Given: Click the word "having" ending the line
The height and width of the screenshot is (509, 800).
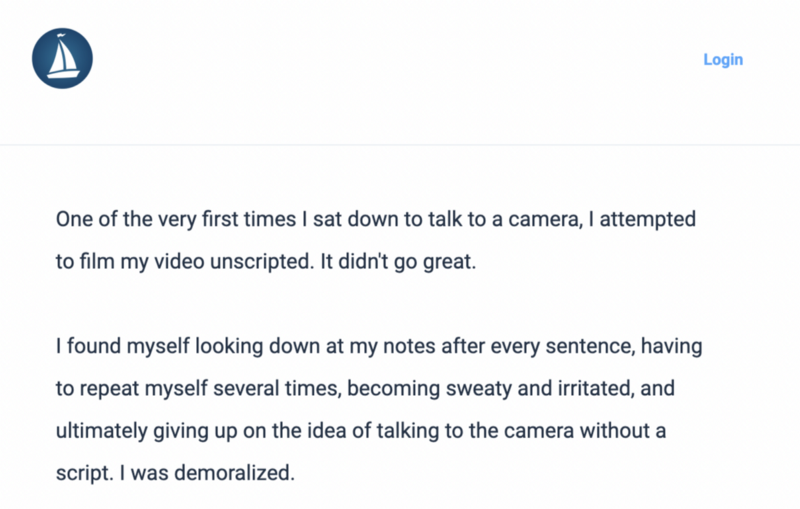Looking at the screenshot, I should click(671, 346).
